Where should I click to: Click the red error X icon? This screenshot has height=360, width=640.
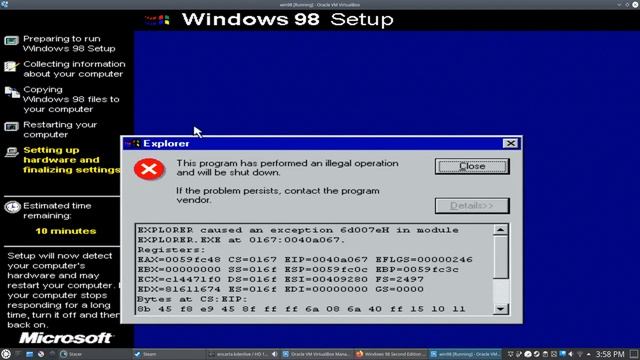coord(149,169)
